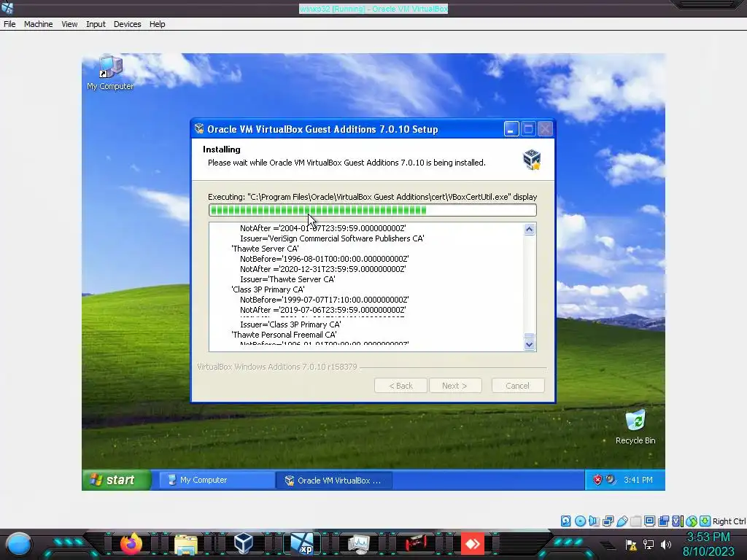
Task: Click the VirtualBox window title icon
Action: click(x=7, y=7)
